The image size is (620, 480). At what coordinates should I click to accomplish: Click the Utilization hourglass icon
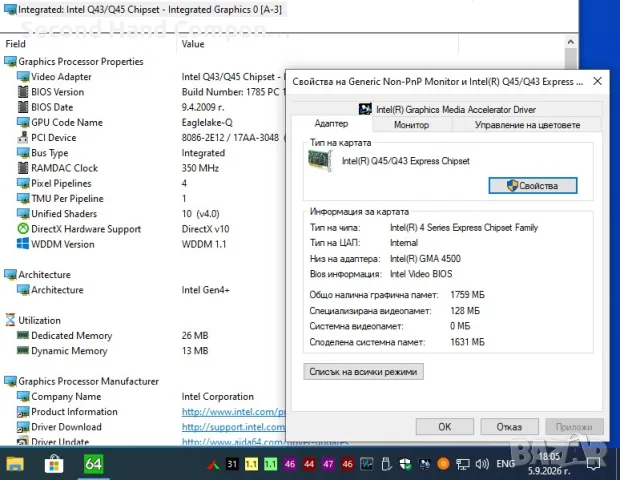tap(10, 320)
